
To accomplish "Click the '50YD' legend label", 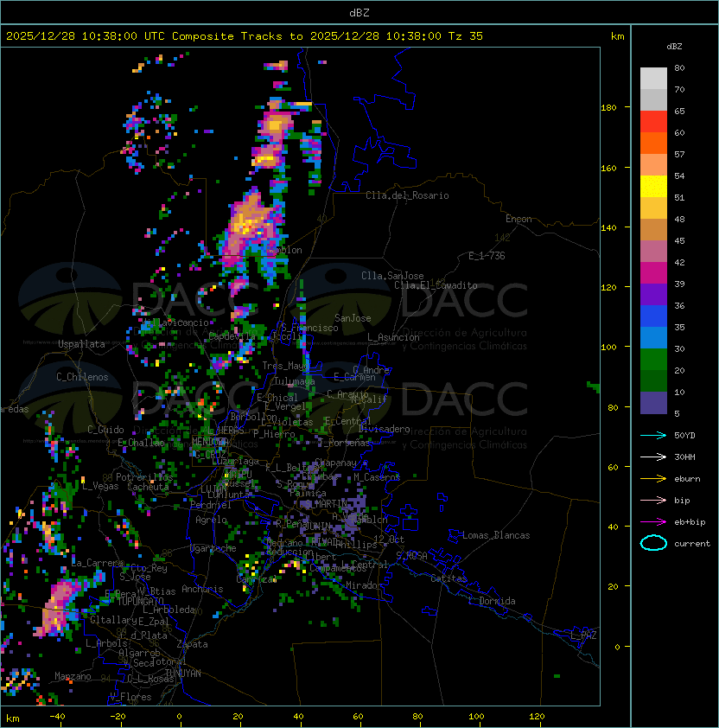I will [x=684, y=436].
